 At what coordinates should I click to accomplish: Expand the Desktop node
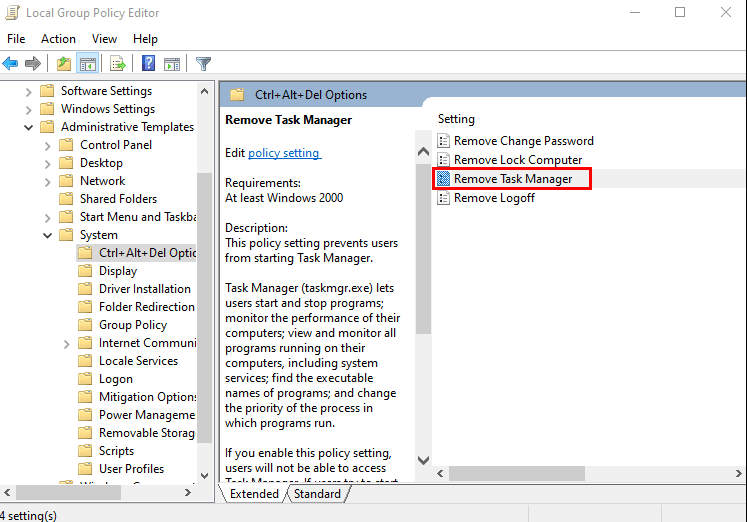click(x=47, y=164)
